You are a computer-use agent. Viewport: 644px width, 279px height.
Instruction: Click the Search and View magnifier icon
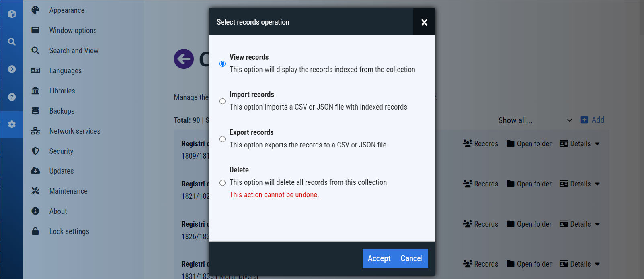(x=35, y=50)
